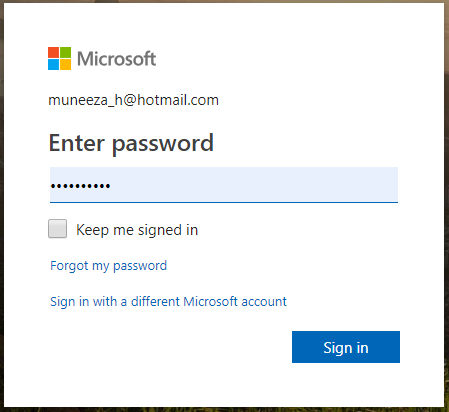Click the yellow square of the Microsoft logo

(66, 65)
